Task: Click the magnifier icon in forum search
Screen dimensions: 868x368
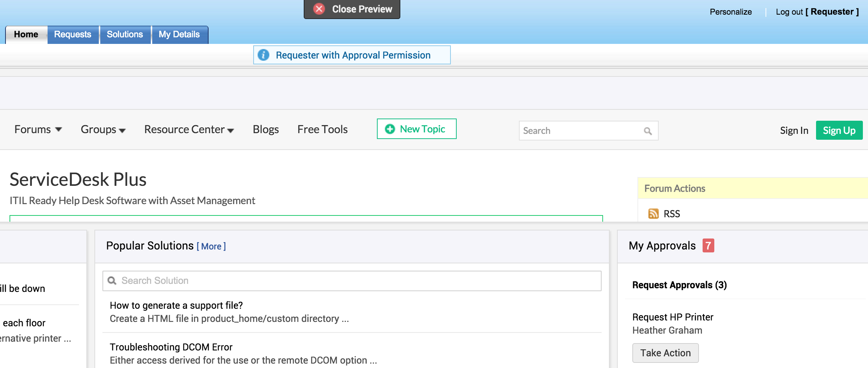Action: (x=648, y=131)
